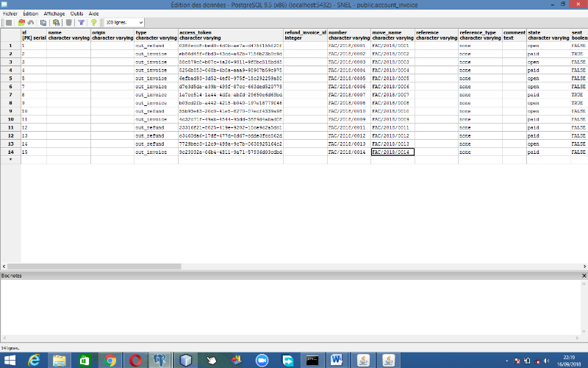
Task: Click access_token cell starting with 9c23032a
Action: [231, 152]
